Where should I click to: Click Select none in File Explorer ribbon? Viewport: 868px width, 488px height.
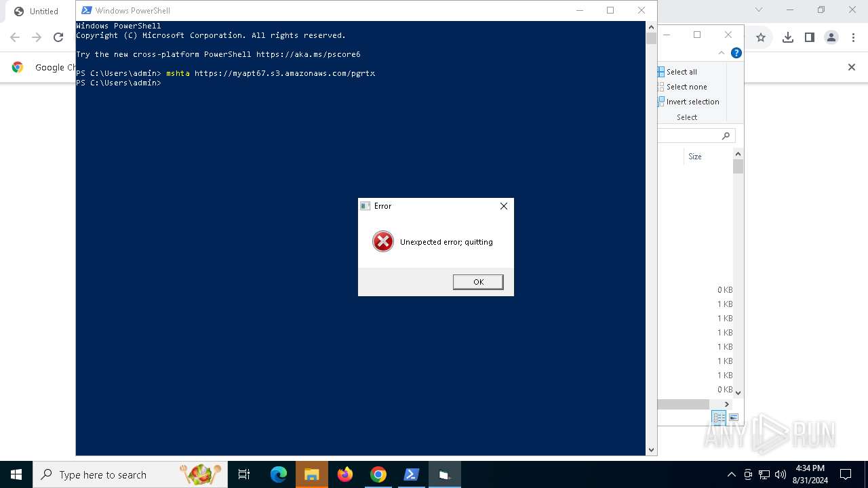point(682,87)
